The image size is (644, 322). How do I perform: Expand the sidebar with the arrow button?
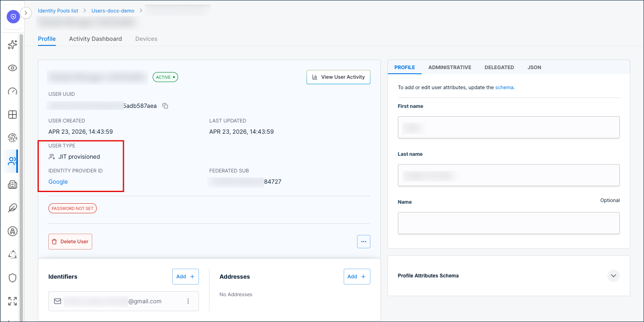(x=26, y=13)
